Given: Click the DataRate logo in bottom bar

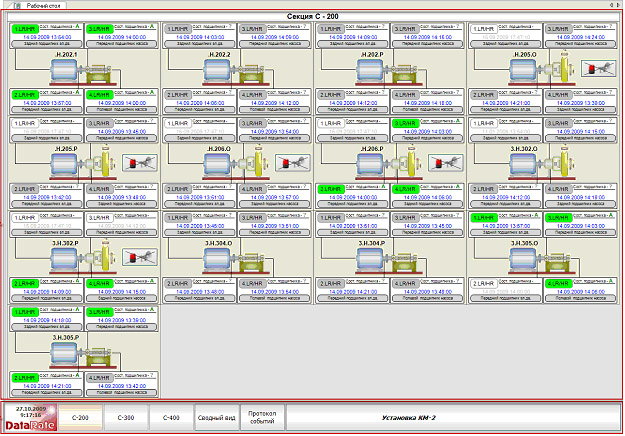Looking at the screenshot, I should point(31,425).
